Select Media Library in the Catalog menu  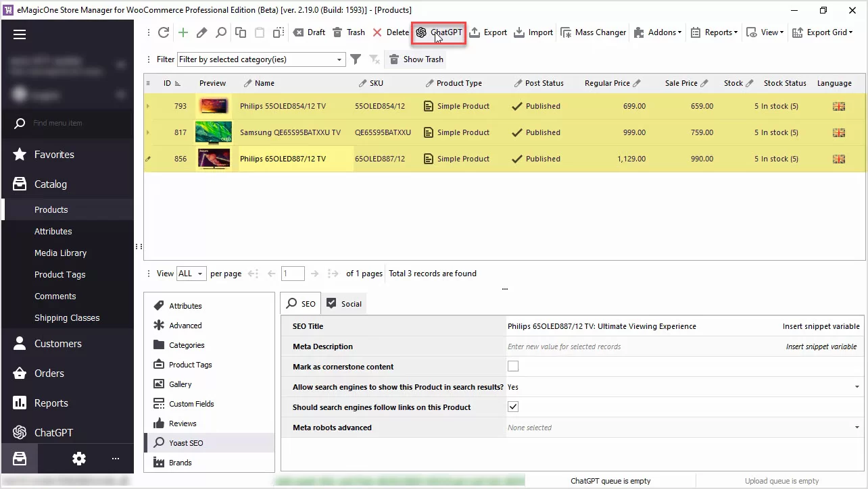click(x=61, y=253)
